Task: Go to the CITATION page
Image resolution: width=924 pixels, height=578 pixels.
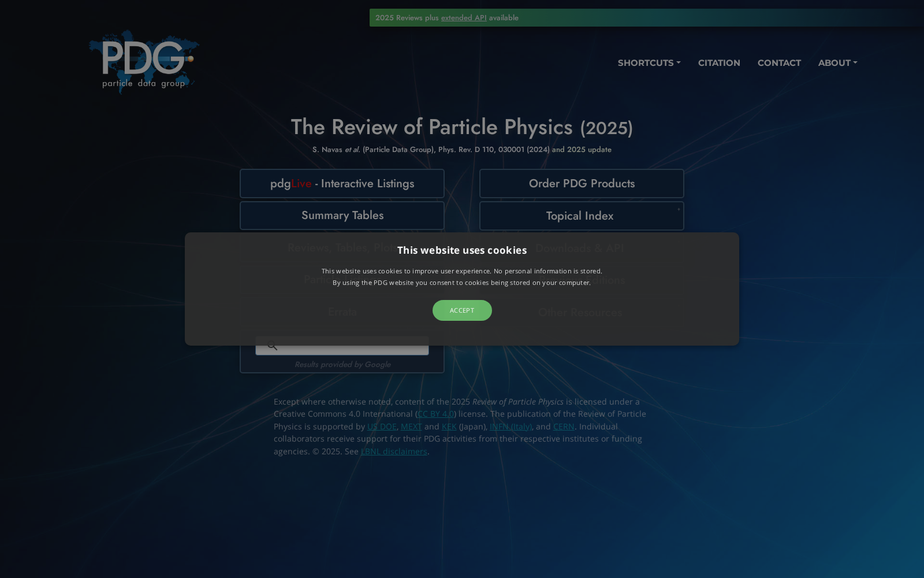Action: 719,63
